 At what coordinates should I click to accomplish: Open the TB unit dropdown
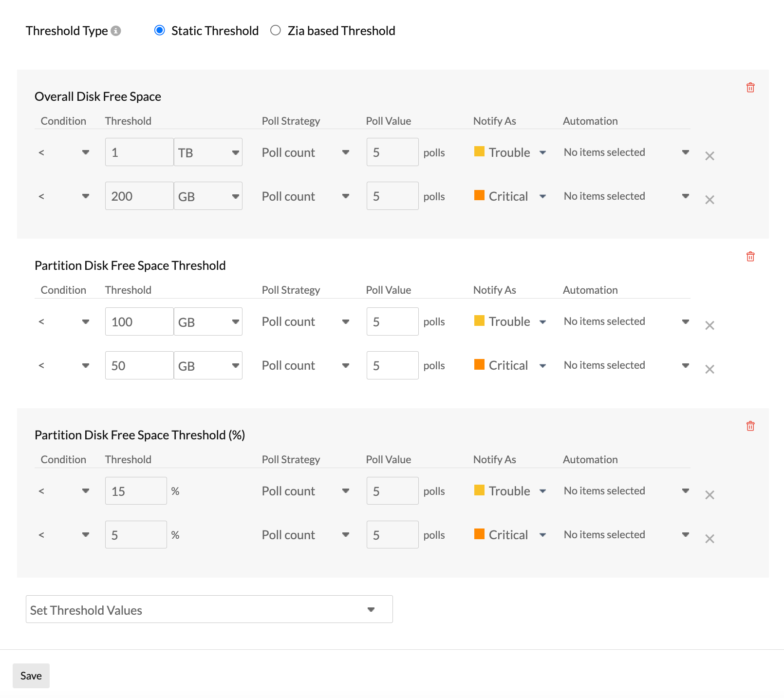[208, 152]
